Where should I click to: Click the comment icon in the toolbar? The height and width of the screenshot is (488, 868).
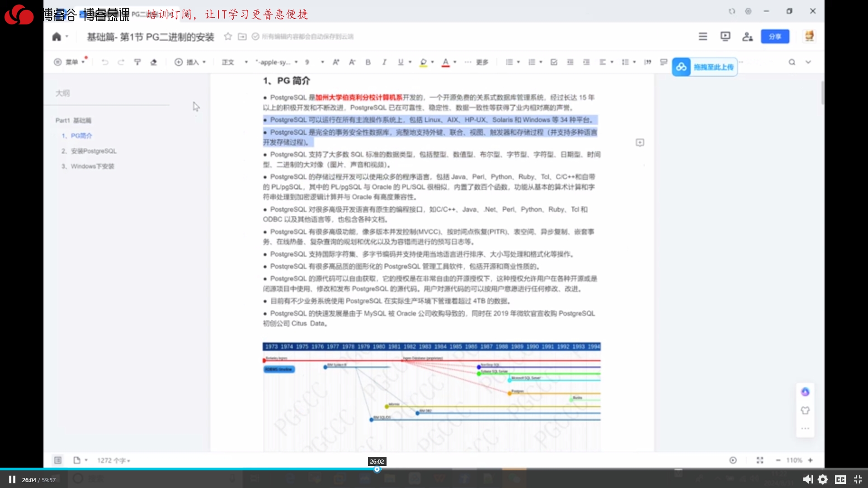[664, 62]
